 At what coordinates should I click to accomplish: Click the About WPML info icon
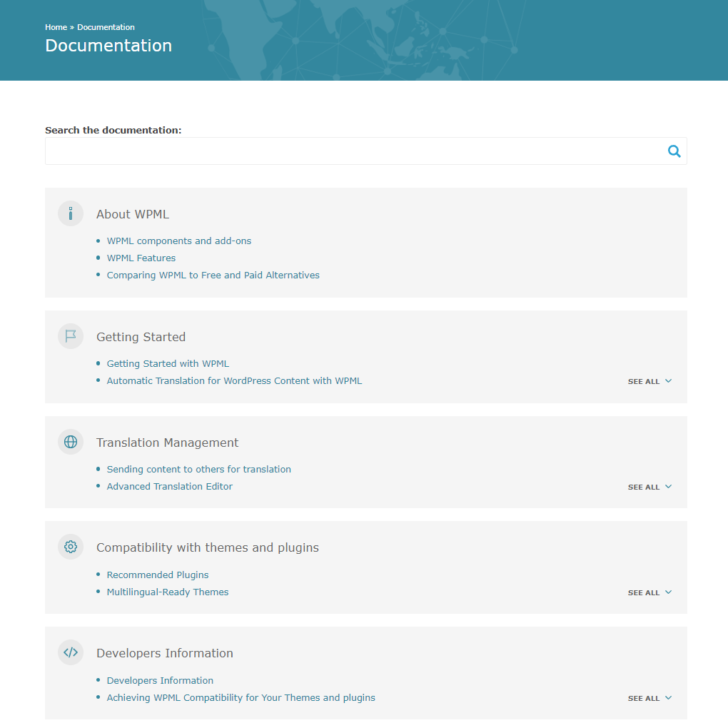tap(71, 213)
